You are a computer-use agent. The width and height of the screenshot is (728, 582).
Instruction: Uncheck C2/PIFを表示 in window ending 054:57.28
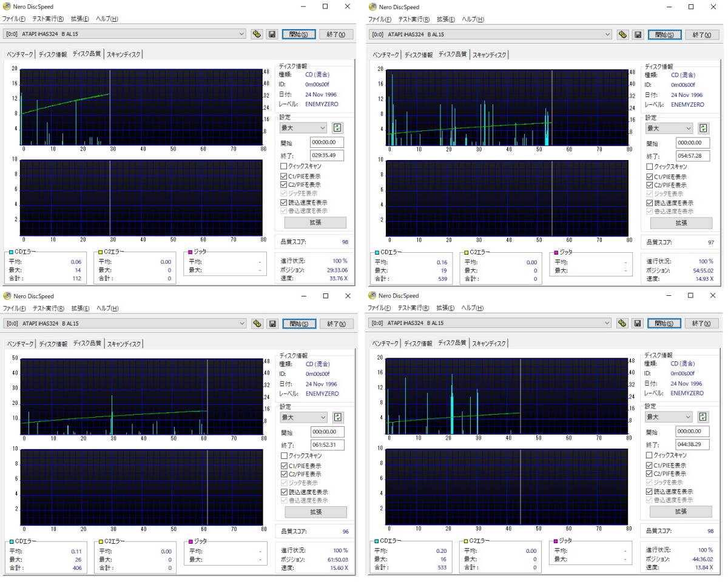649,185
